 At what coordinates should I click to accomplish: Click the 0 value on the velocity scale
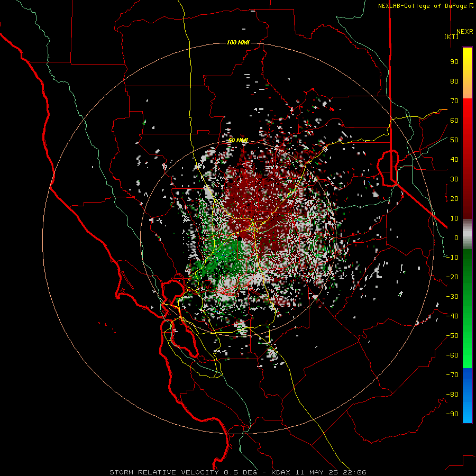(456, 238)
